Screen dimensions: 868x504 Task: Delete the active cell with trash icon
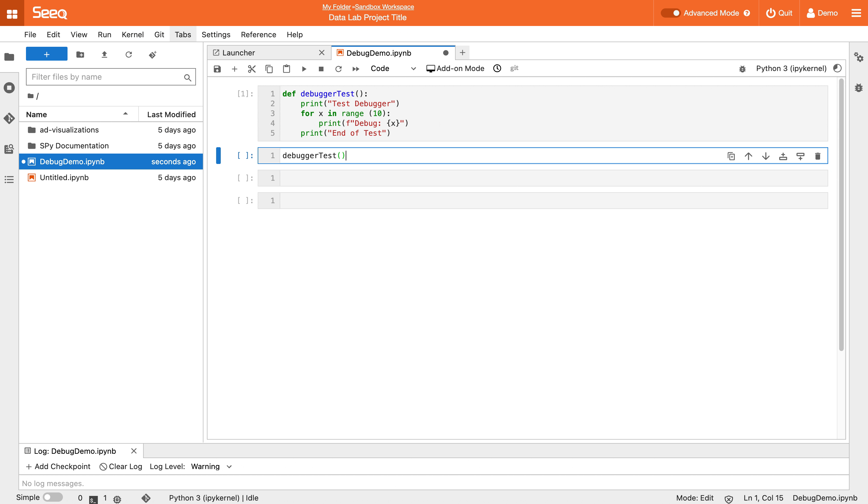coord(818,156)
